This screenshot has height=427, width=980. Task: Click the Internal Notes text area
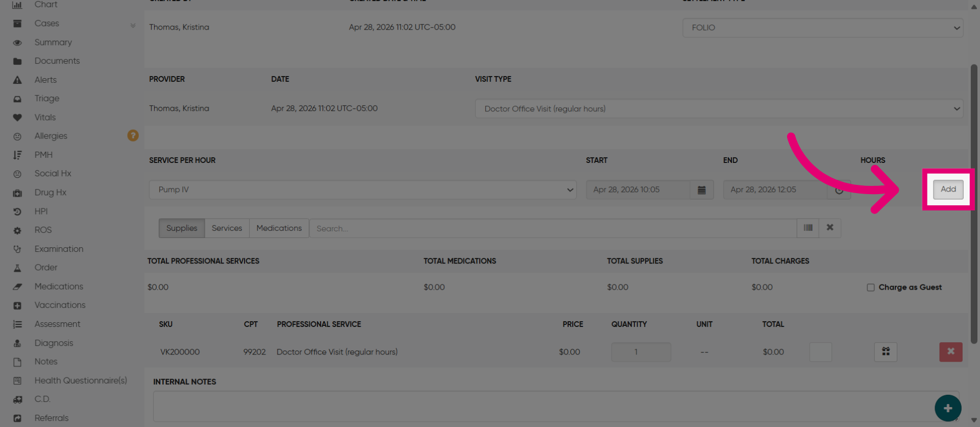pos(556,407)
